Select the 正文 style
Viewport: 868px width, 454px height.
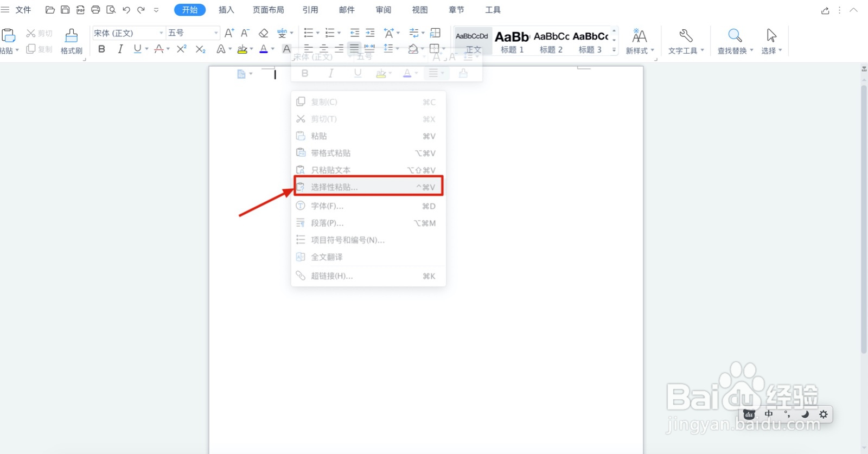click(473, 42)
